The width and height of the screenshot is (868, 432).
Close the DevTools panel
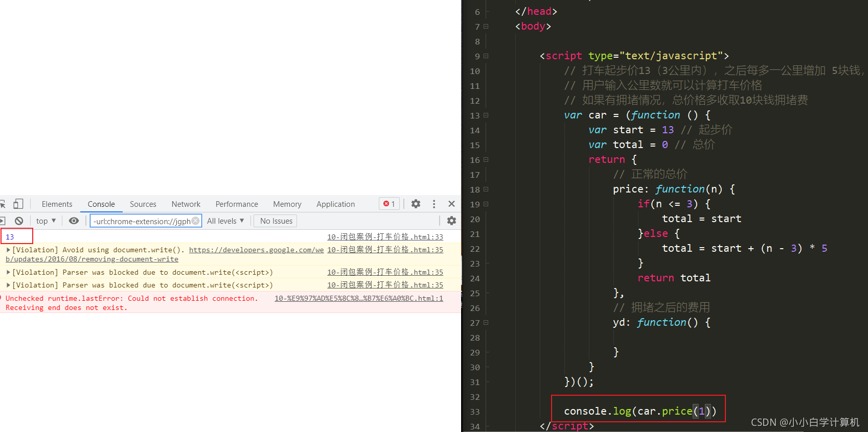click(451, 204)
